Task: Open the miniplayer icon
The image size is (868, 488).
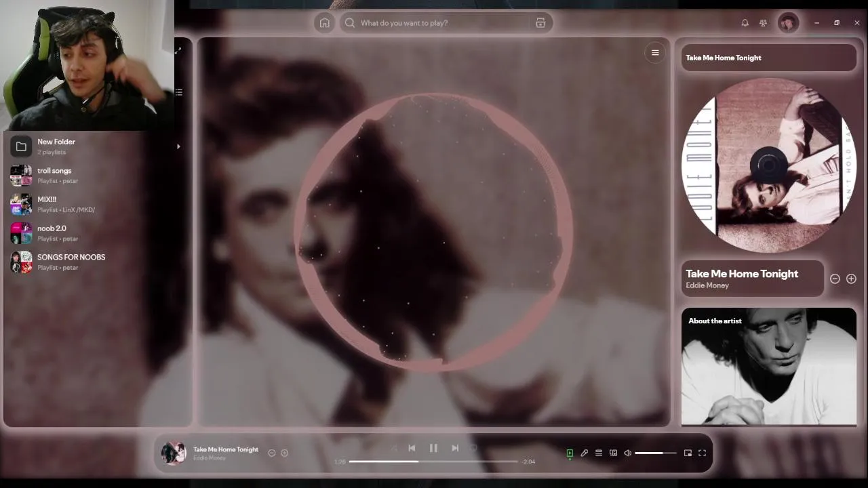Action: (x=688, y=453)
